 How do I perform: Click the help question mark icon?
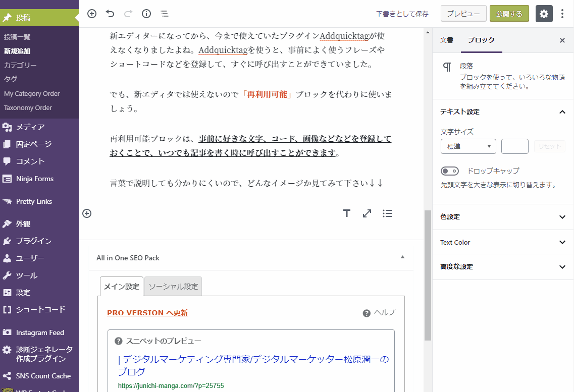click(367, 313)
